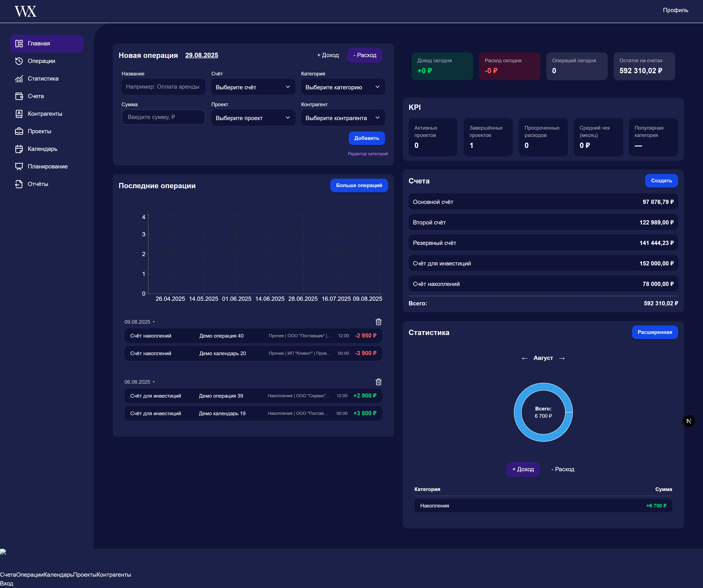This screenshot has width=703, height=588.
Task: Click the Введите сумму input field
Action: click(163, 117)
